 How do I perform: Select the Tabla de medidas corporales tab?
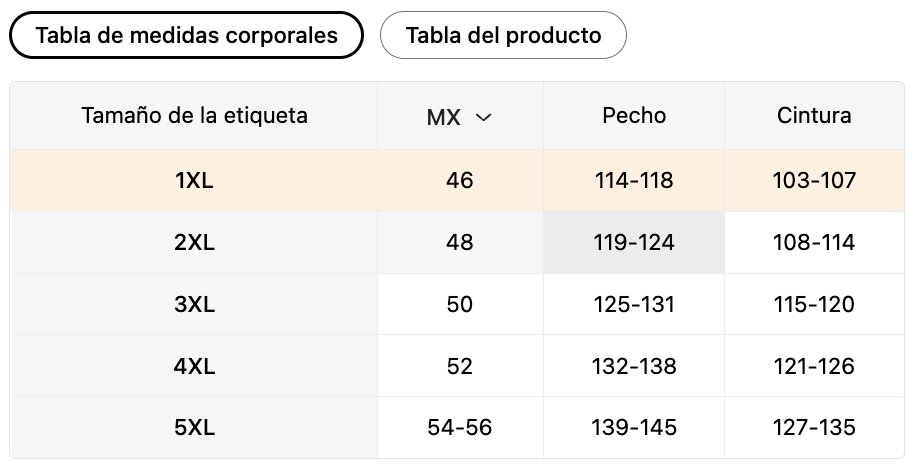tap(186, 35)
